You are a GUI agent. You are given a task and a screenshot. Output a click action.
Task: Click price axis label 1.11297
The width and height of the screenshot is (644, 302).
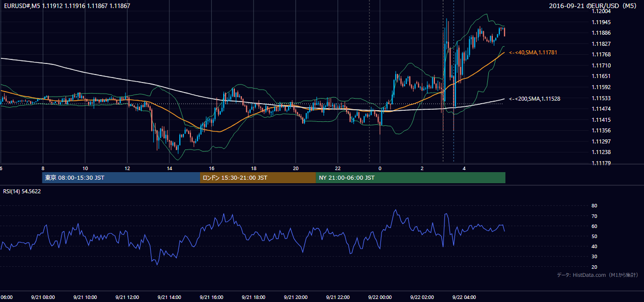602,141
